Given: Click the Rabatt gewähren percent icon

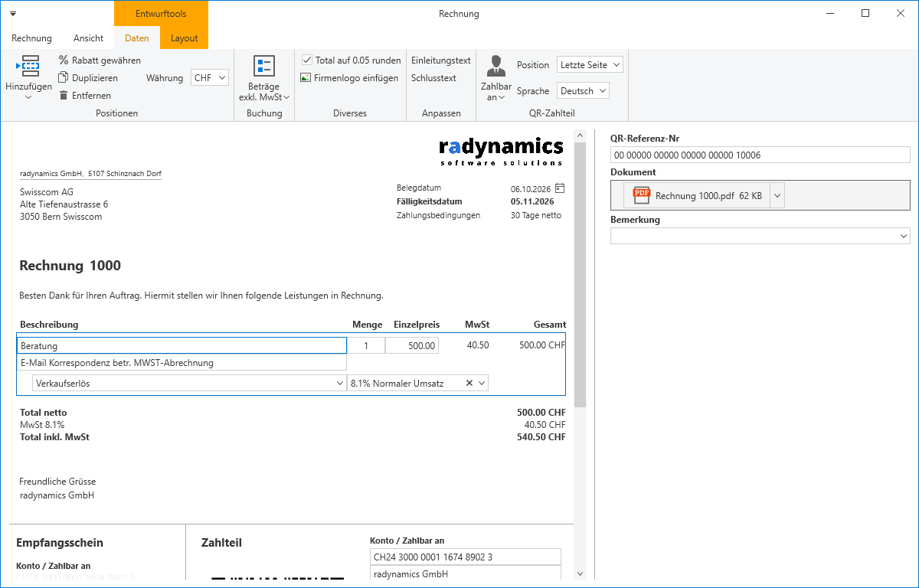Looking at the screenshot, I should (x=64, y=60).
